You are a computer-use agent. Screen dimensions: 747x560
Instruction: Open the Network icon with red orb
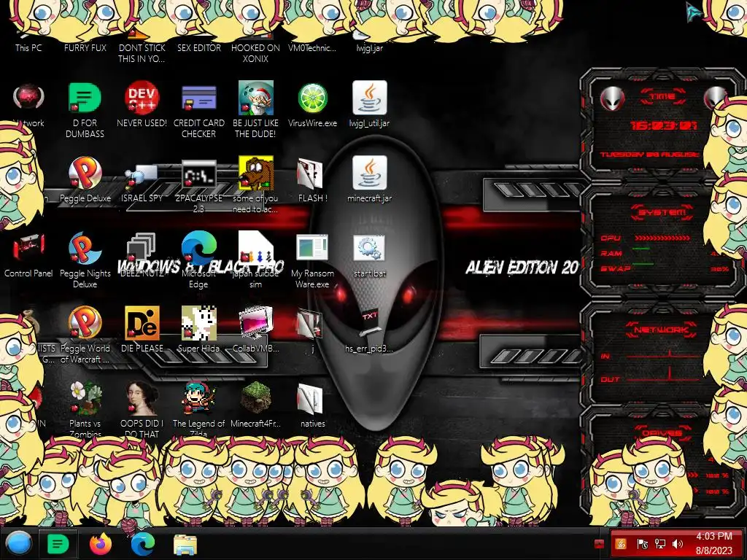(28, 97)
